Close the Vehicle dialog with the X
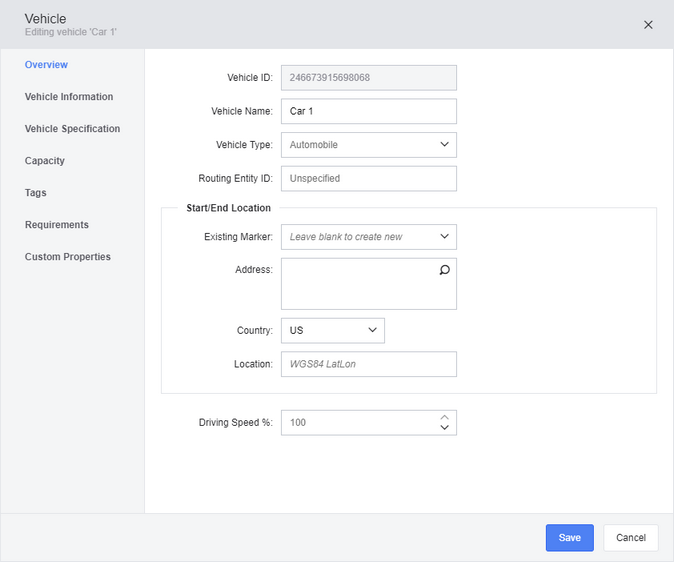 pyautogui.click(x=648, y=25)
